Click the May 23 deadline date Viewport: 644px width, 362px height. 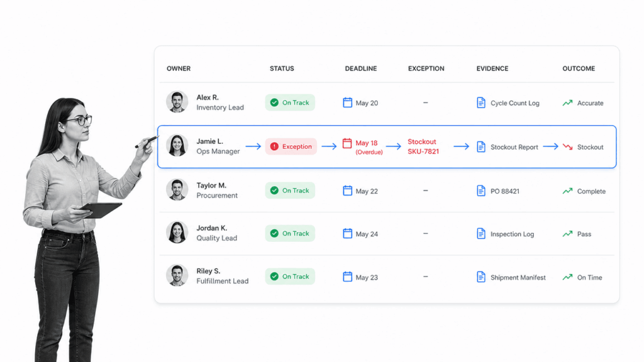(x=367, y=277)
